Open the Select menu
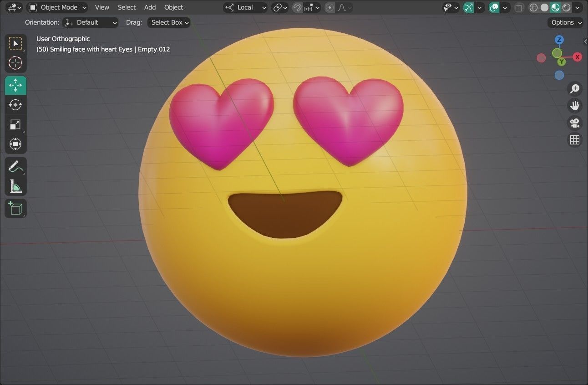Screen dimensions: 588x385 [x=127, y=7]
